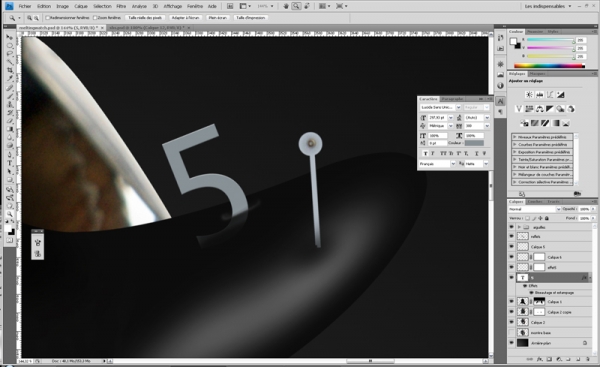This screenshot has height=367, width=600.
Task: Delete layer using the trash icon
Action: 588,359
